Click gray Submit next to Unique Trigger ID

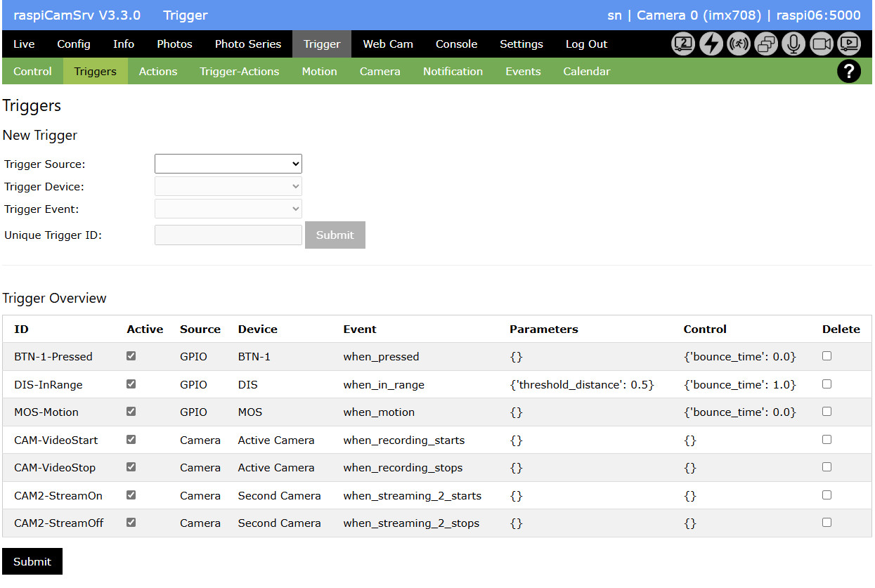pos(335,235)
